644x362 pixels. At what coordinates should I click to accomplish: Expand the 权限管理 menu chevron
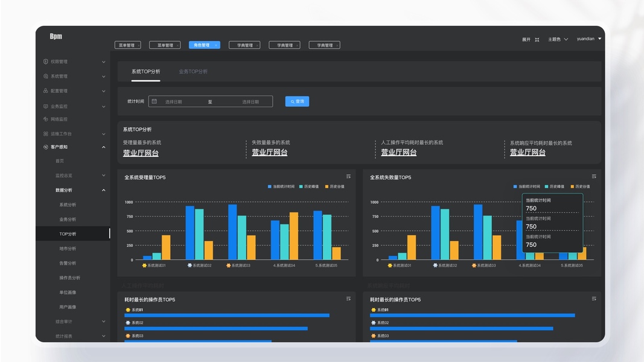pyautogui.click(x=103, y=62)
